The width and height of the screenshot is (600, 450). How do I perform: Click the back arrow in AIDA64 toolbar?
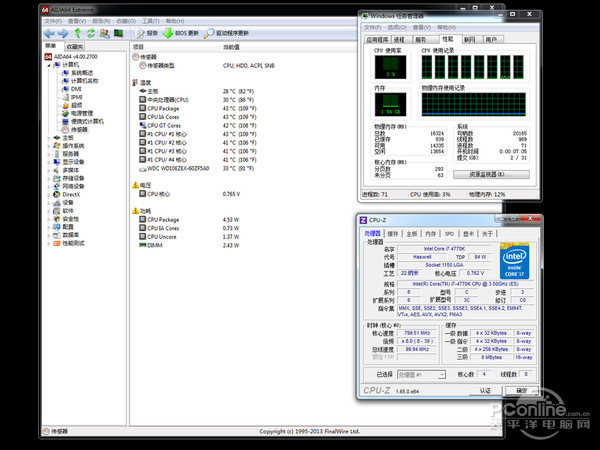(49, 33)
